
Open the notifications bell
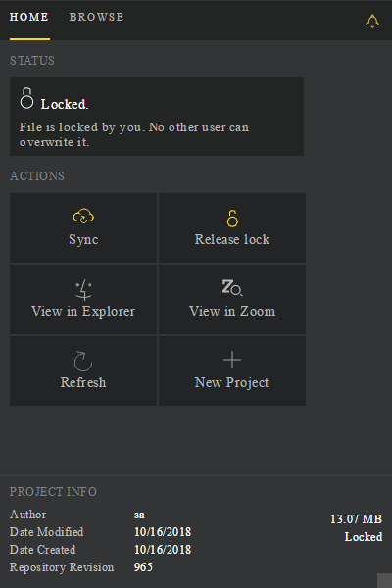pos(372,21)
